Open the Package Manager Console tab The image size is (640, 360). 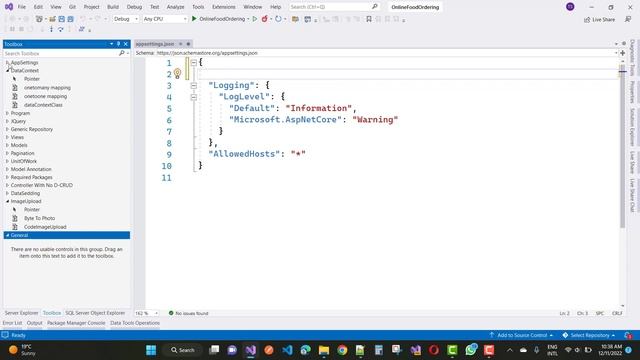[76, 323]
